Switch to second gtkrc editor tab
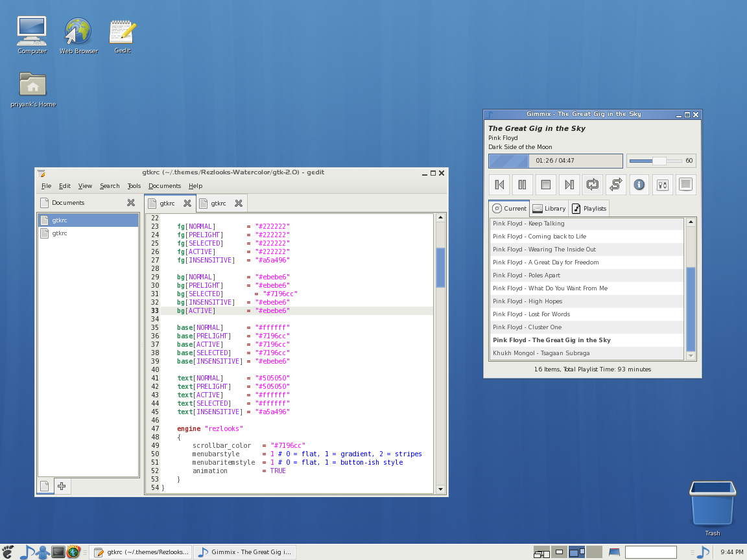 pos(218,204)
